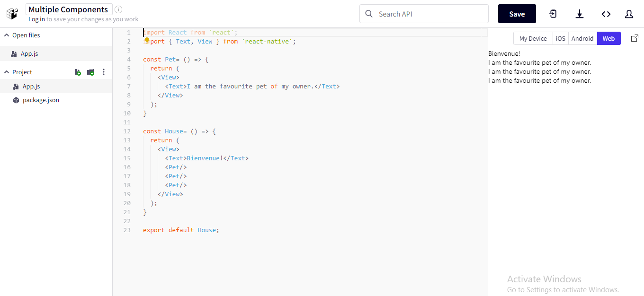The width and height of the screenshot is (644, 296).
Task: Open the embed code icon
Action: click(x=606, y=14)
